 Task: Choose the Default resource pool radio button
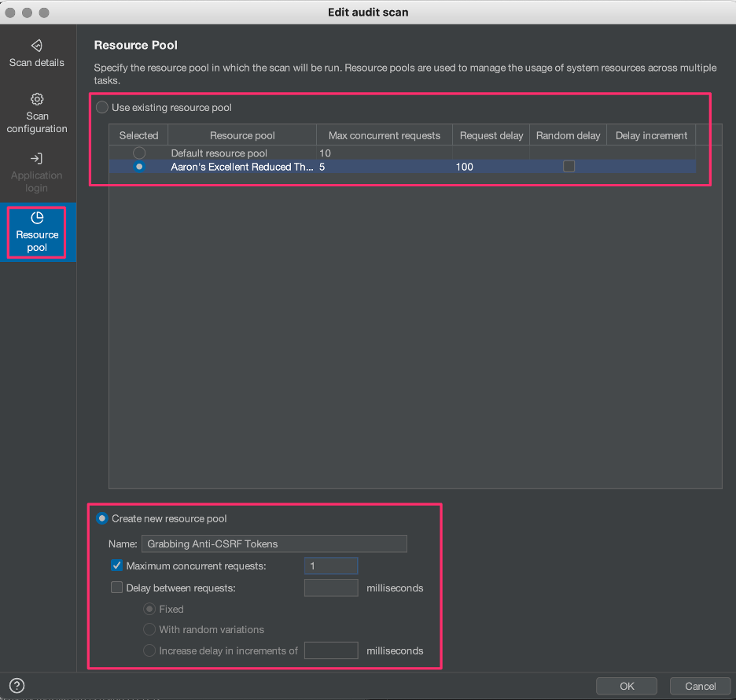(139, 153)
